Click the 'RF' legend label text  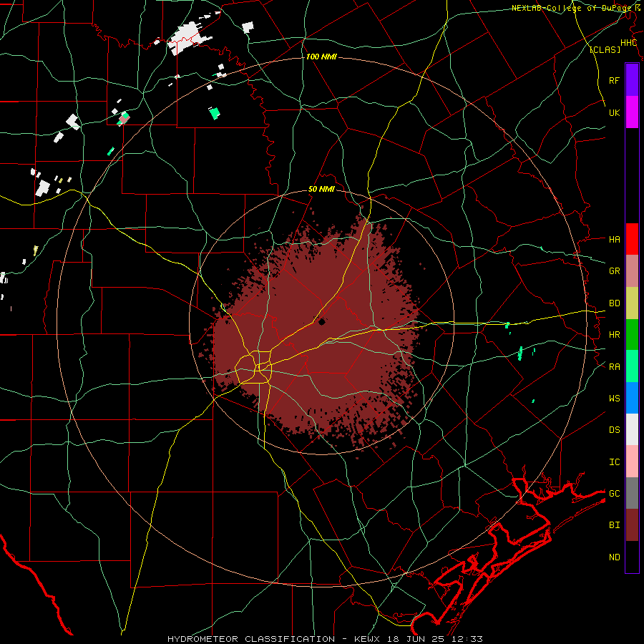click(614, 80)
